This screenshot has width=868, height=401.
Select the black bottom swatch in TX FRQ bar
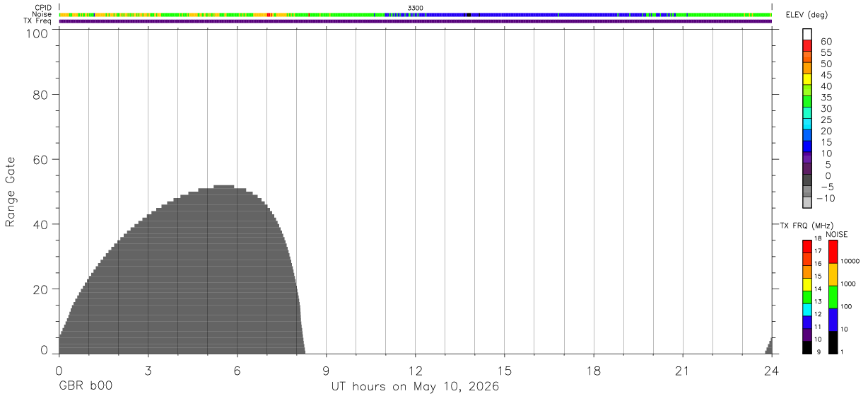(x=807, y=347)
